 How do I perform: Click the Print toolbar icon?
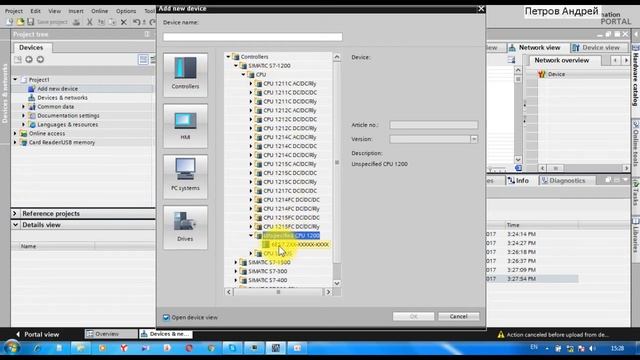76,22
